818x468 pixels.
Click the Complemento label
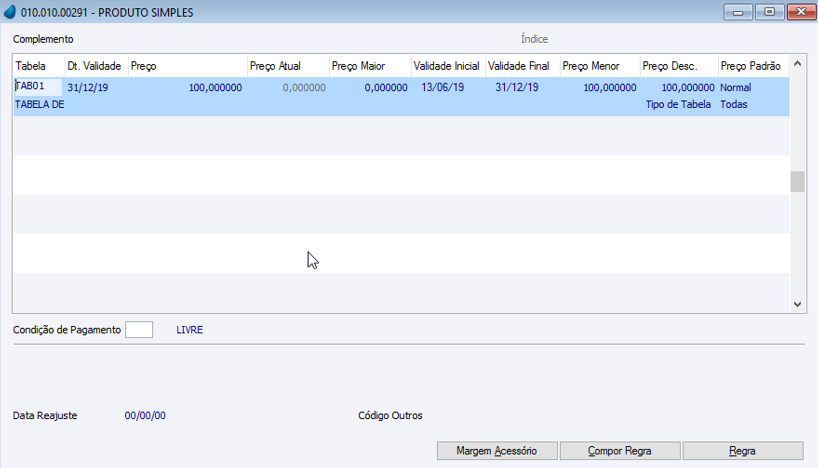pos(43,39)
